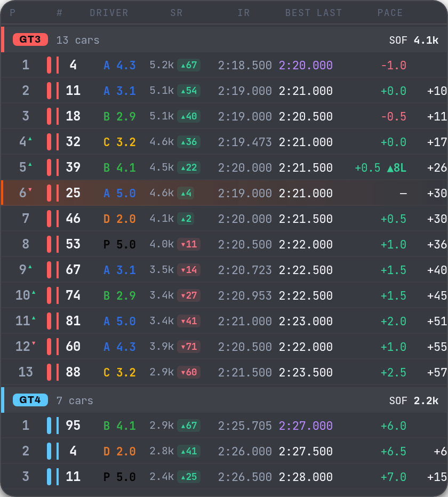The height and width of the screenshot is (497, 448).
Task: Click the BEST LAST column header
Action: tap(314, 13)
